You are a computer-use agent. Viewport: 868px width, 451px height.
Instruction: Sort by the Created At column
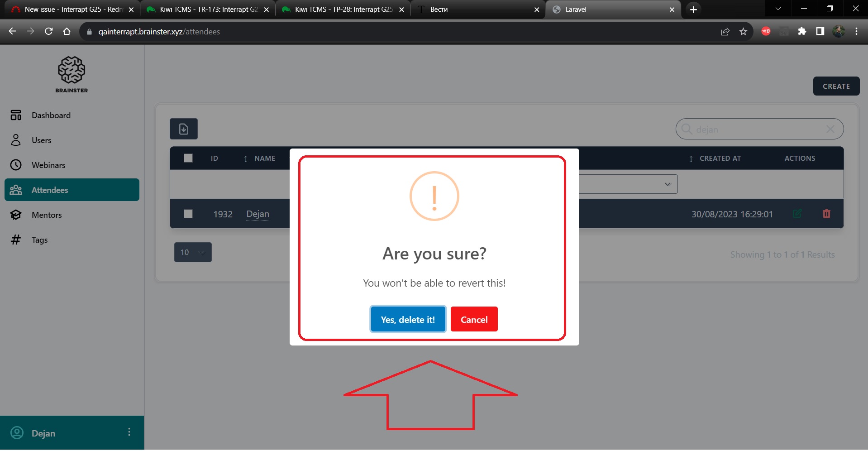720,158
